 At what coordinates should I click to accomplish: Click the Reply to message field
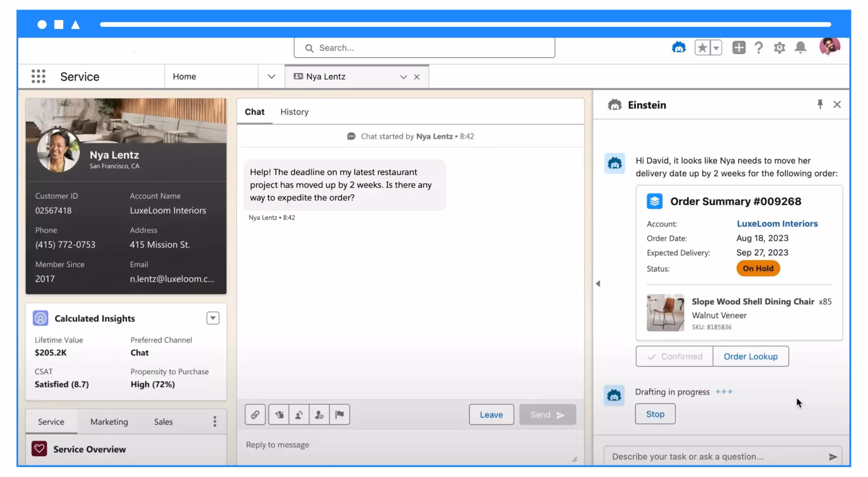410,447
